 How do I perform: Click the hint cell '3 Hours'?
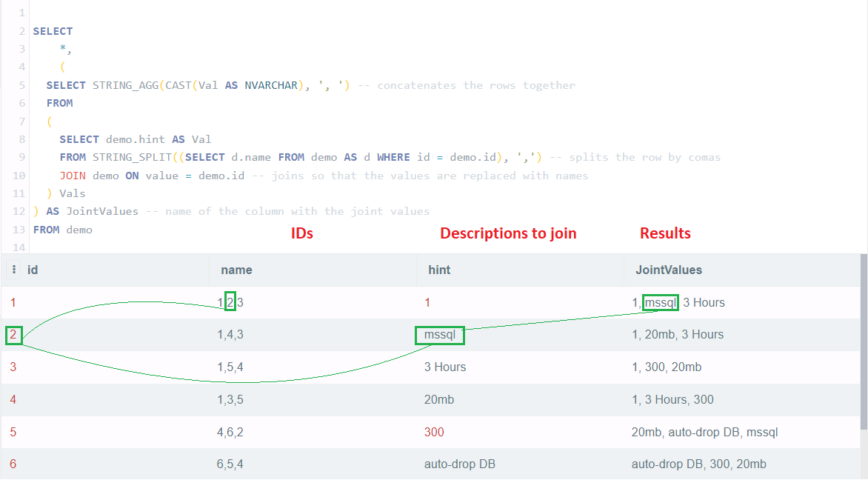click(x=445, y=367)
